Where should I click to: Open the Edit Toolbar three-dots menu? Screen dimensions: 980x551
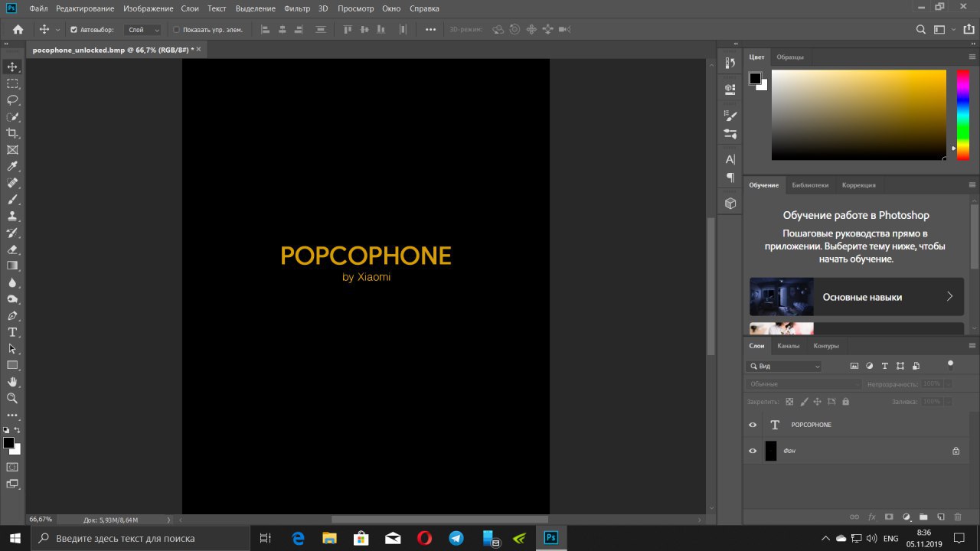click(x=12, y=416)
